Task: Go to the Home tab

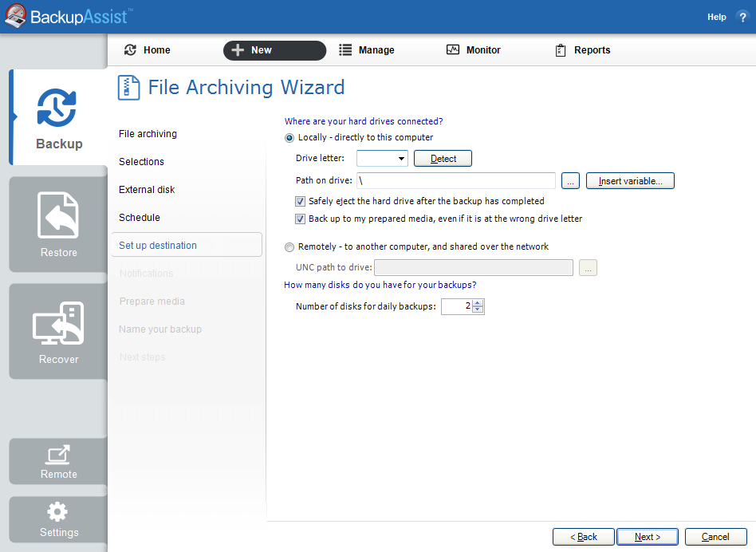Action: [x=148, y=50]
